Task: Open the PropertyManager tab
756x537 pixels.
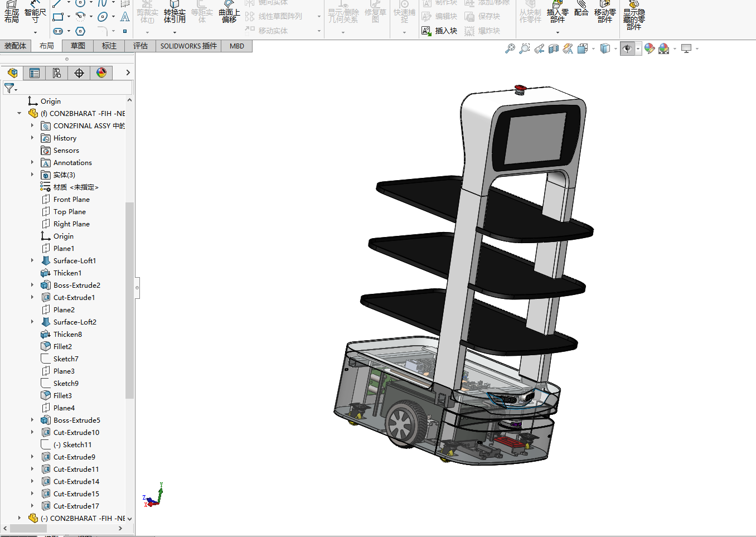Action: pyautogui.click(x=35, y=72)
